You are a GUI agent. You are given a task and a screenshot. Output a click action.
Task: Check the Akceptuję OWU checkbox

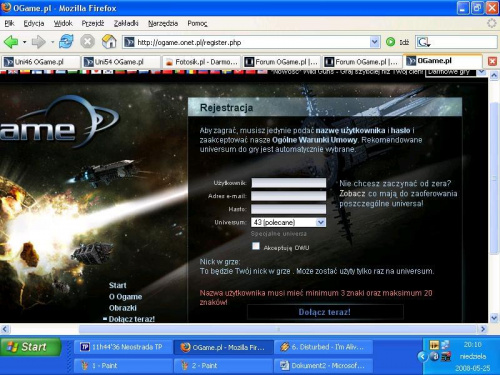coord(256,246)
